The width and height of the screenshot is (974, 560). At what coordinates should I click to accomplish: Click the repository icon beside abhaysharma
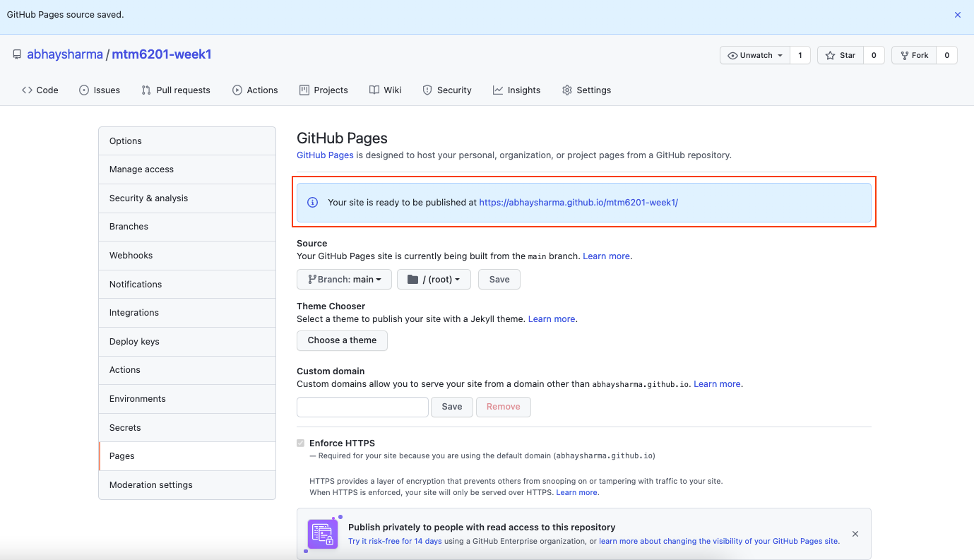point(17,54)
